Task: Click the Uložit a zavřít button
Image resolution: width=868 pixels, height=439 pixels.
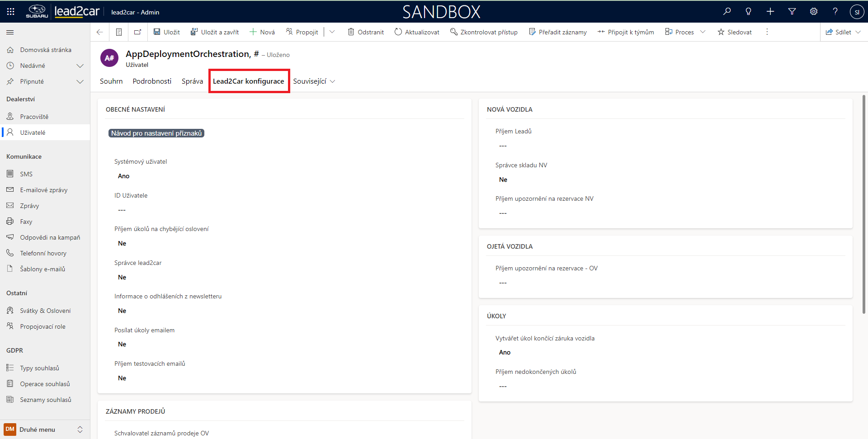Action: click(x=215, y=32)
